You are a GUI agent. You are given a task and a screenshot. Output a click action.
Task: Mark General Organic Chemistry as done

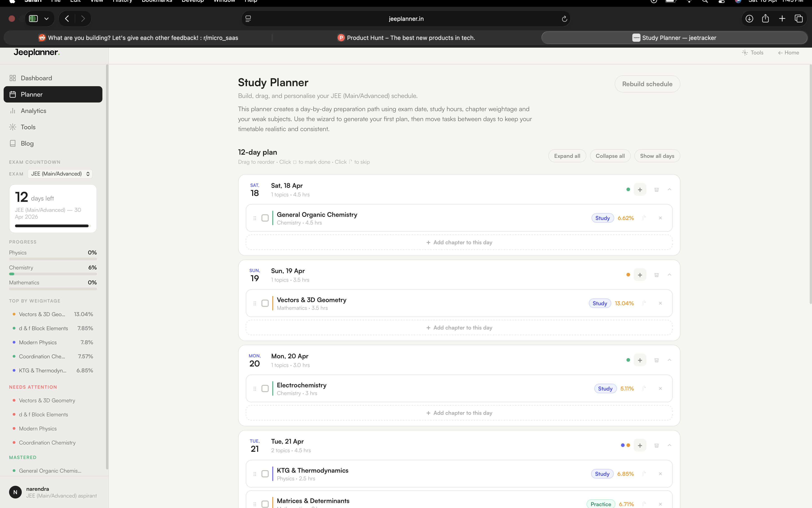265,218
